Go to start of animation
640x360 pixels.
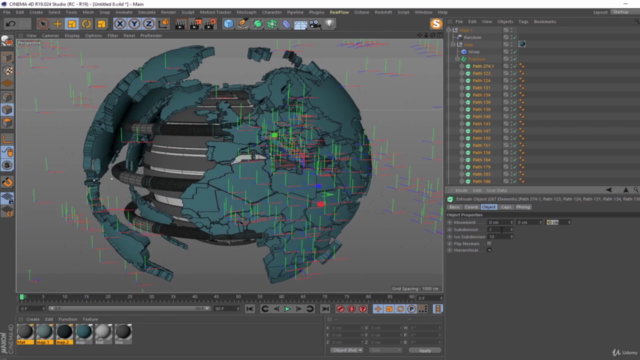[x=250, y=309]
